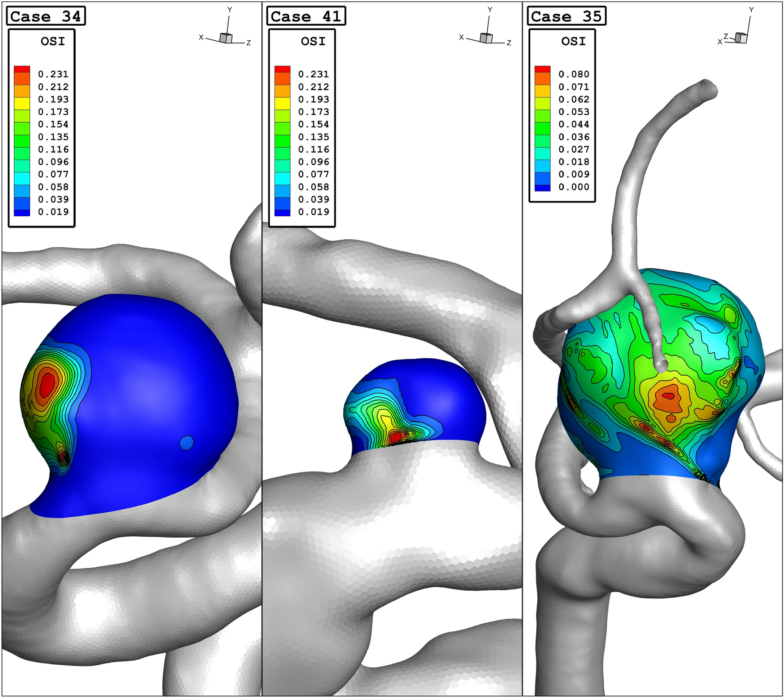
Task: Click the XYZ axis orientation triad in Case 41
Action: (x=487, y=27)
